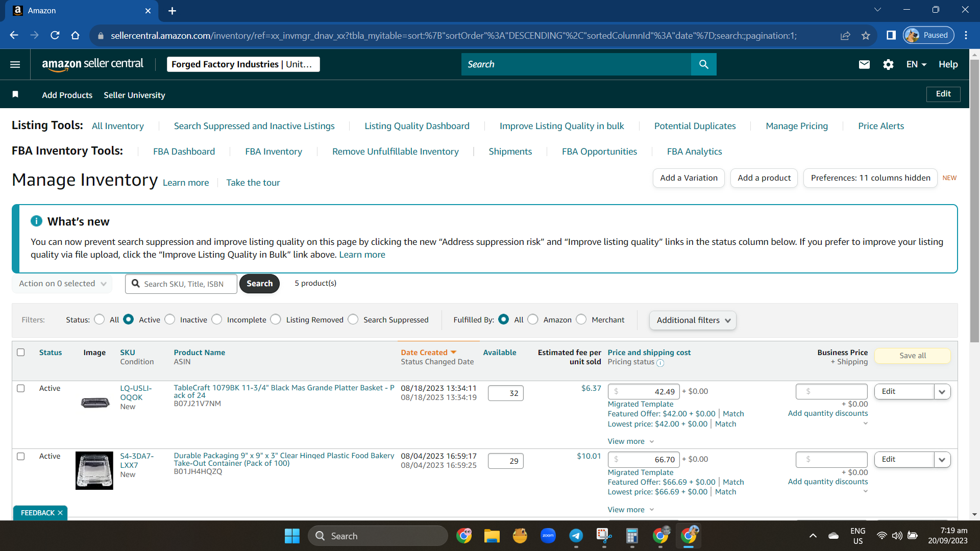Open the Windows Start menu
The width and height of the screenshot is (980, 551).
(292, 536)
